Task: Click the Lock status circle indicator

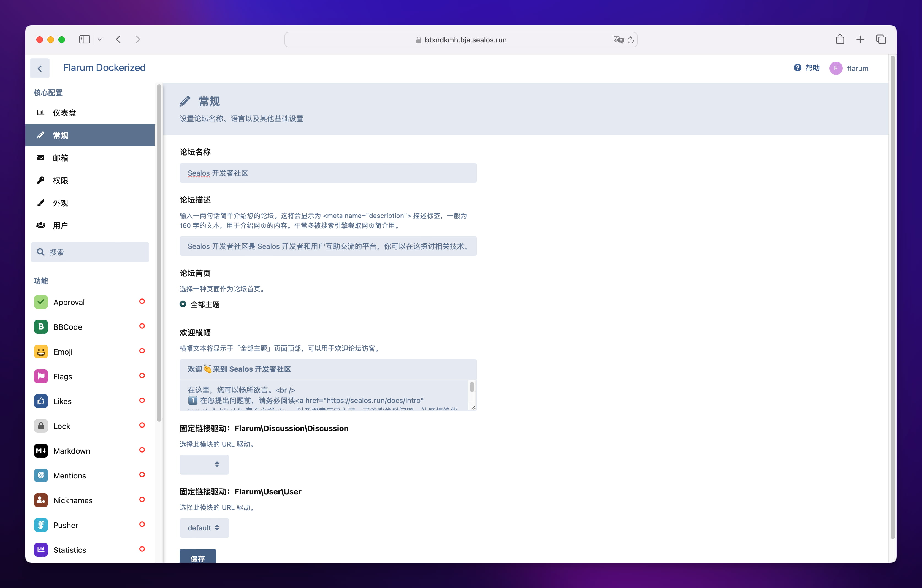Action: (x=142, y=425)
